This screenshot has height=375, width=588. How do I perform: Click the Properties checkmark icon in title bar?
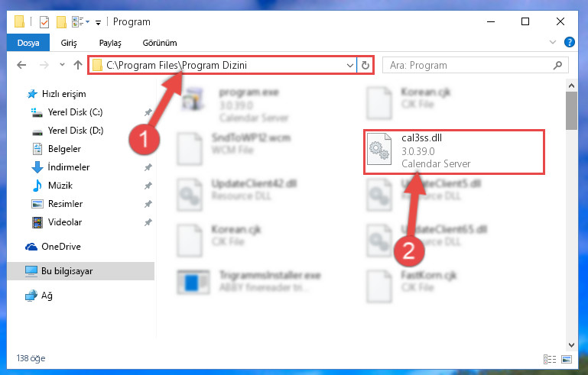pos(44,22)
